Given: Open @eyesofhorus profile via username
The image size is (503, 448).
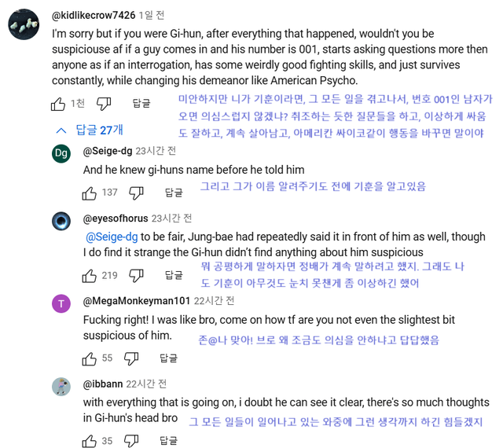Looking at the screenshot, I should tap(116, 218).
